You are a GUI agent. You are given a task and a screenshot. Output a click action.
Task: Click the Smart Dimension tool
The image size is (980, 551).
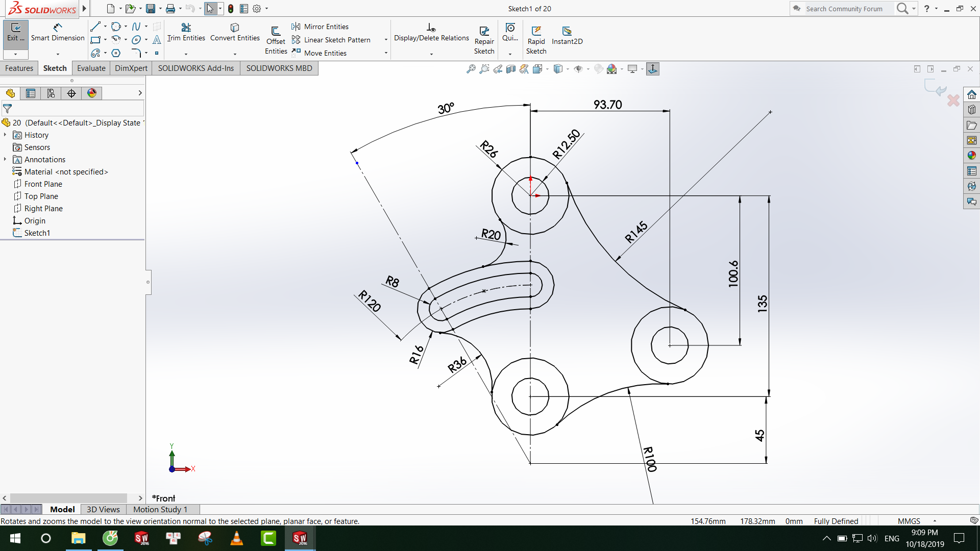click(58, 32)
